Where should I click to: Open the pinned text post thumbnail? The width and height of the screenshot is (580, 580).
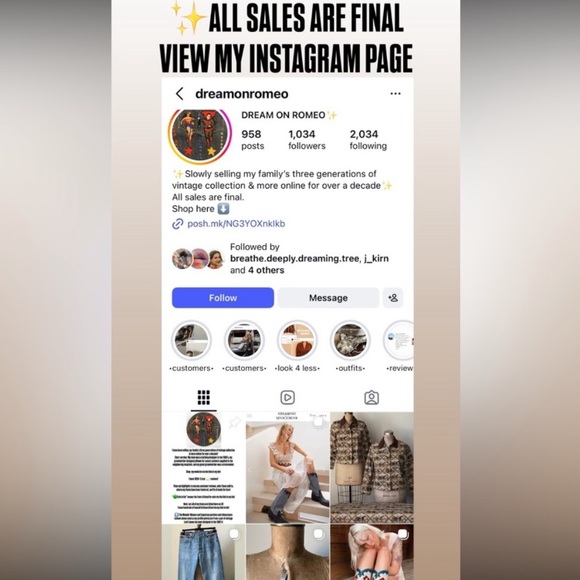click(203, 468)
